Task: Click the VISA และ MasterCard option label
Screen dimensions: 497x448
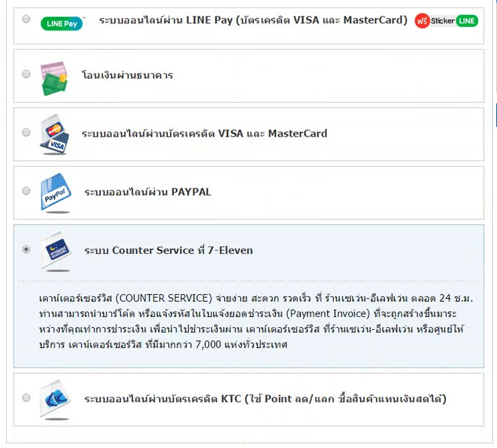Action: pyautogui.click(x=204, y=133)
